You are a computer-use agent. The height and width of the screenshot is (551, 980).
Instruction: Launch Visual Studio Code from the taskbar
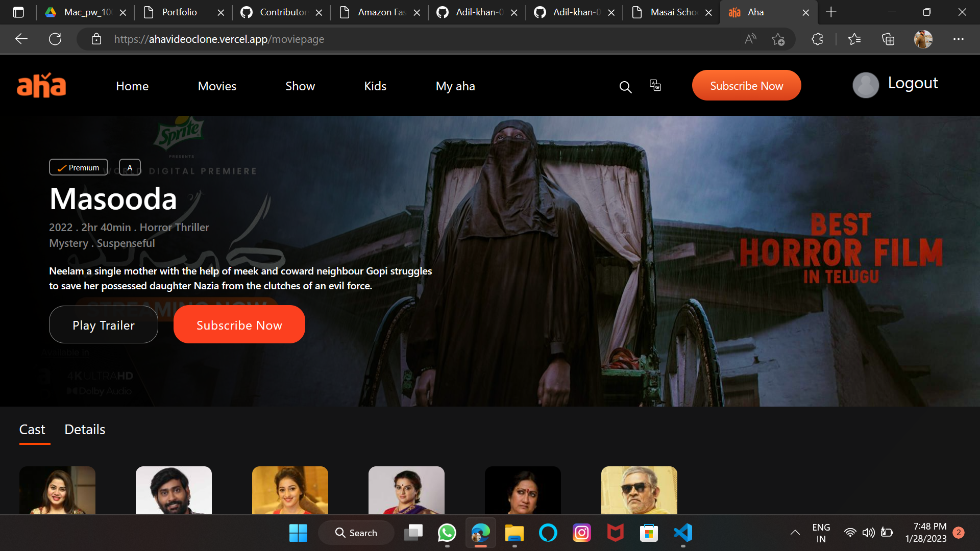[683, 533]
